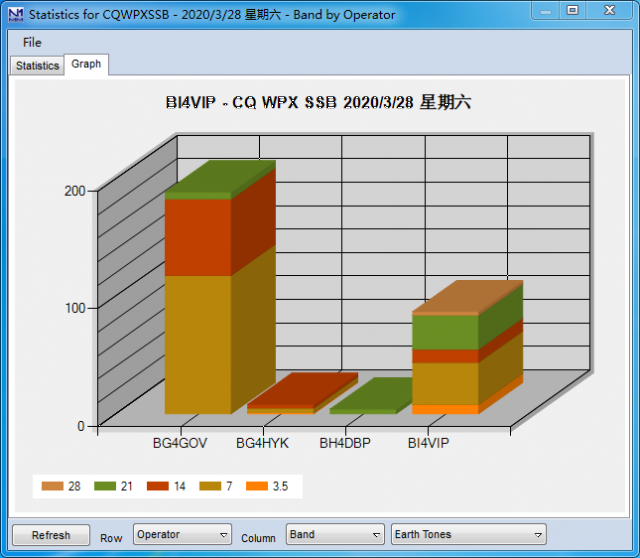Click the 14 band red legend swatch
Screen dimensions: 640x558
click(x=158, y=486)
